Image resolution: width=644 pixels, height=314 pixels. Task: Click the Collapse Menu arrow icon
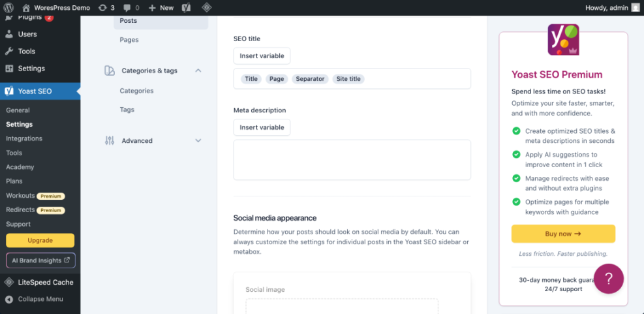pyautogui.click(x=9, y=299)
